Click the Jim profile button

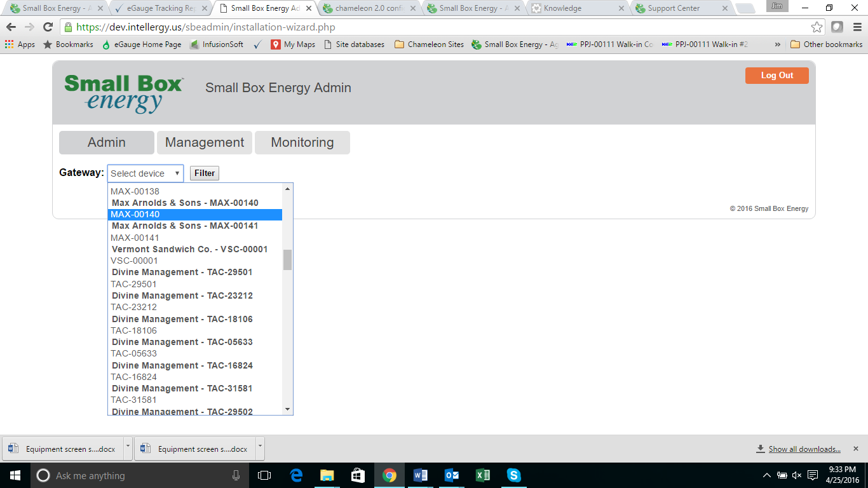(777, 6)
